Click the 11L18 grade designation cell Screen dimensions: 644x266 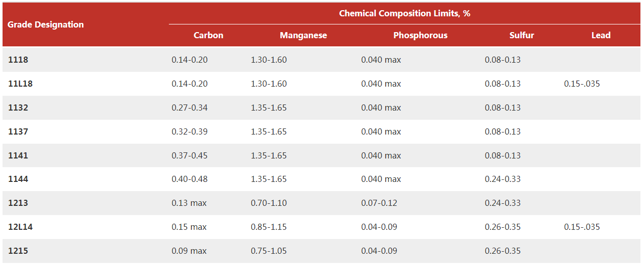[x=20, y=84]
